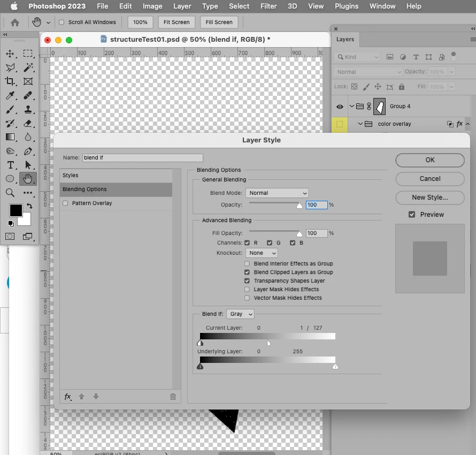Uncheck the R channel checkbox

(x=247, y=242)
